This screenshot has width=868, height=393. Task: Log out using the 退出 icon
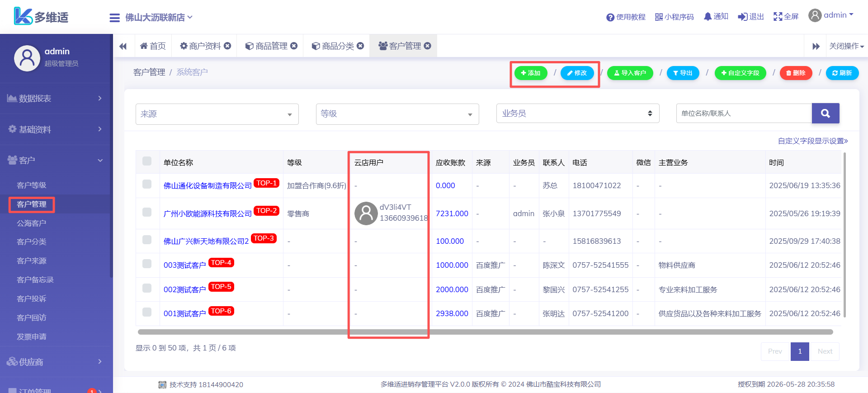[742, 17]
